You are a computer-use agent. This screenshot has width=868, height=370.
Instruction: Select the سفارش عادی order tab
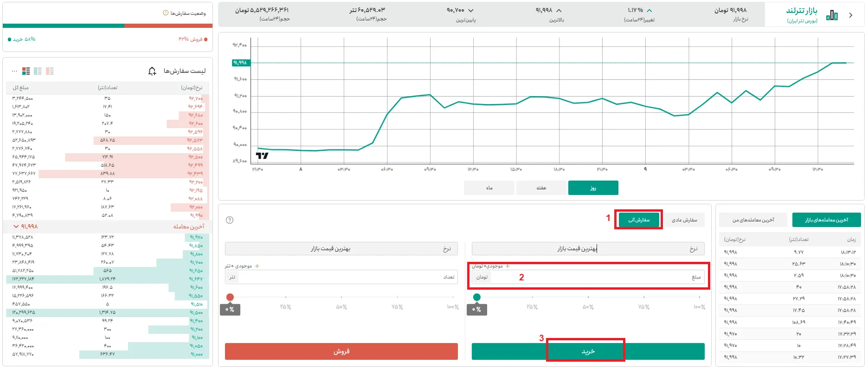[684, 220]
